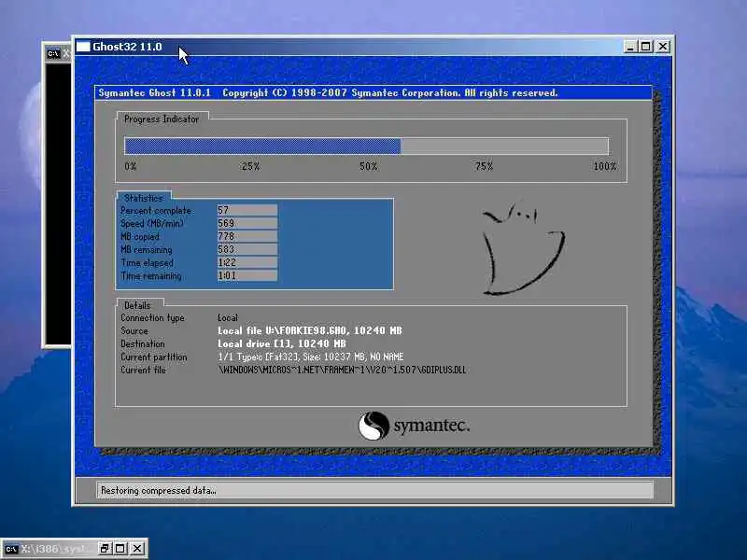
Task: Minimize the Ghost32 11.0 window
Action: coord(629,47)
